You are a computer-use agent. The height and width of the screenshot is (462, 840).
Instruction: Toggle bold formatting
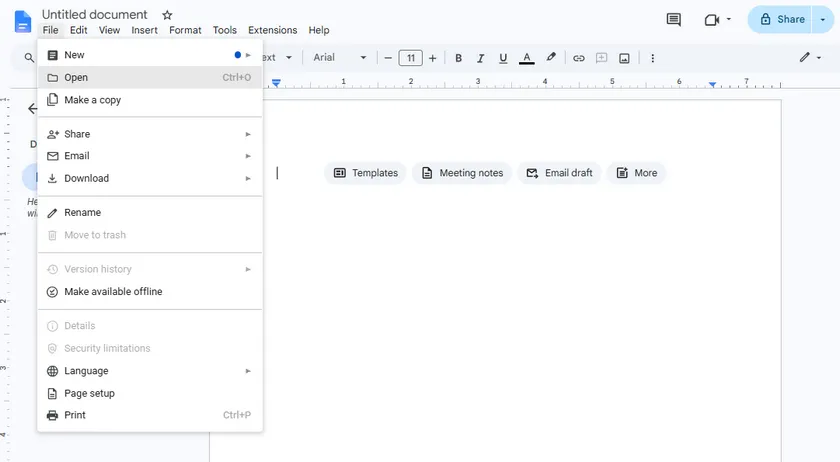459,58
